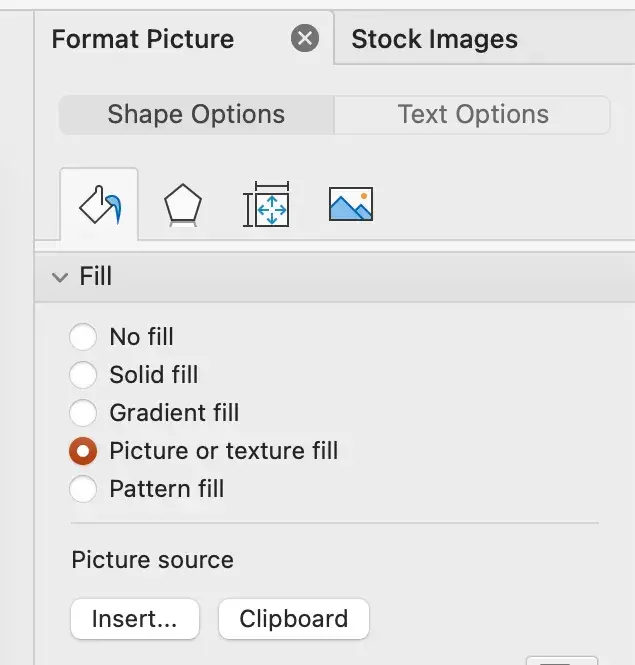The width and height of the screenshot is (635, 665).
Task: Select the No fill option
Action: (x=84, y=337)
